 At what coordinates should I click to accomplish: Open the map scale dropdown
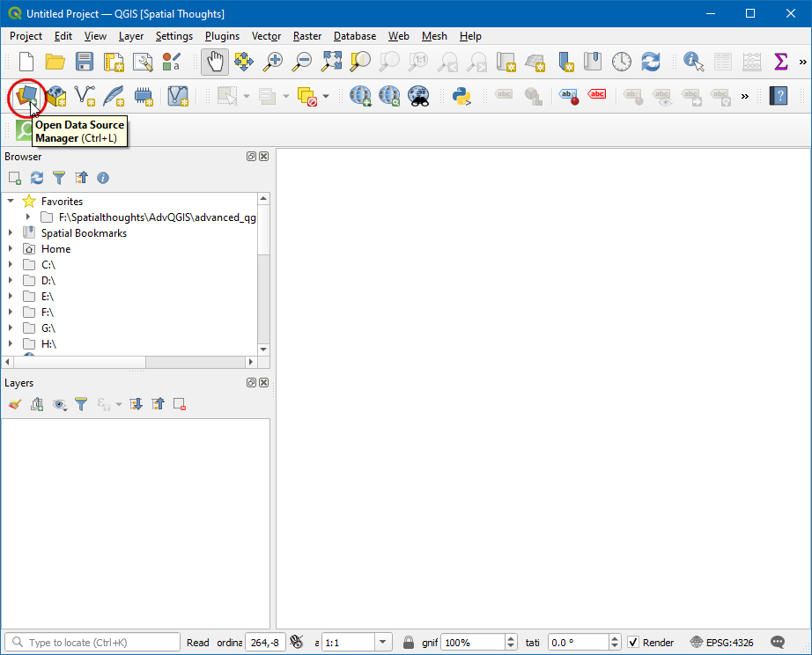[x=382, y=643]
